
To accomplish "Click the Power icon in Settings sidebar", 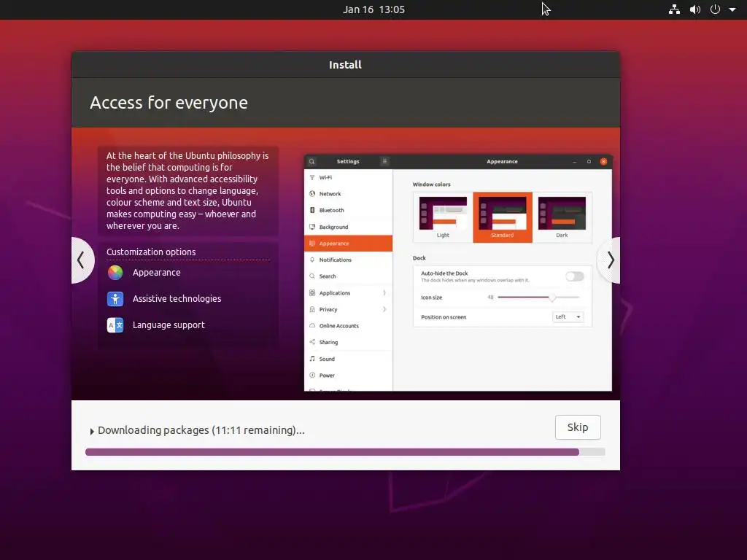I will click(312, 376).
